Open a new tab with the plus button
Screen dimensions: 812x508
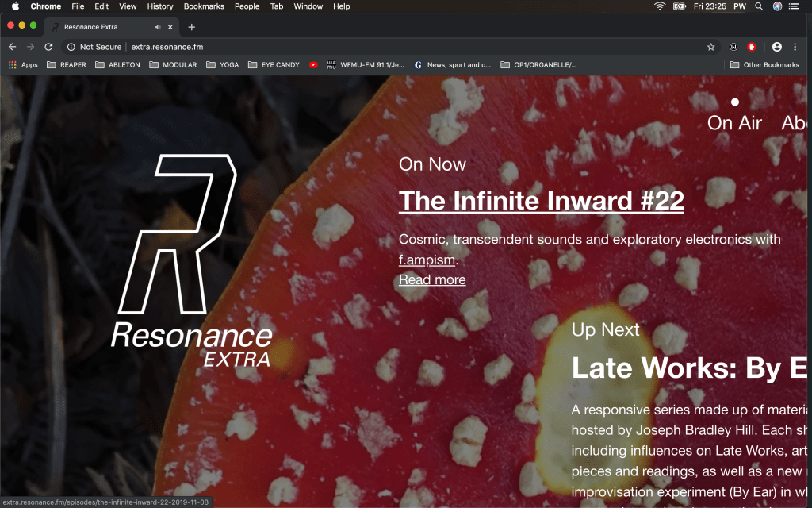pos(191,27)
